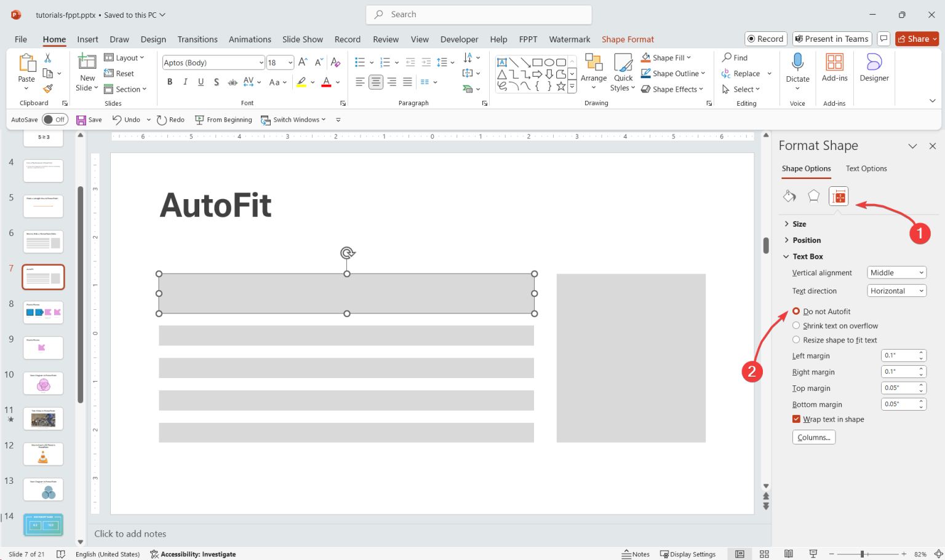The image size is (945, 560).
Task: Toggle Bold formatting in Font group
Action: point(170,82)
